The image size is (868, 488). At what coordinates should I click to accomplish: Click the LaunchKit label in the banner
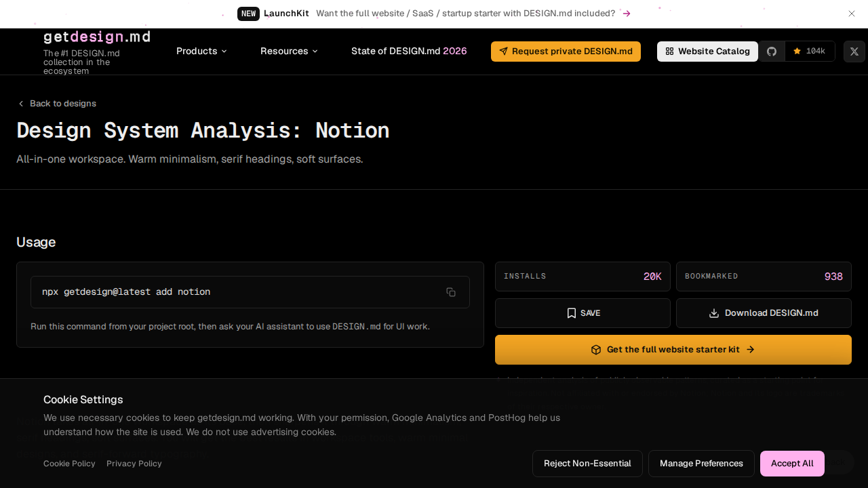tap(286, 14)
